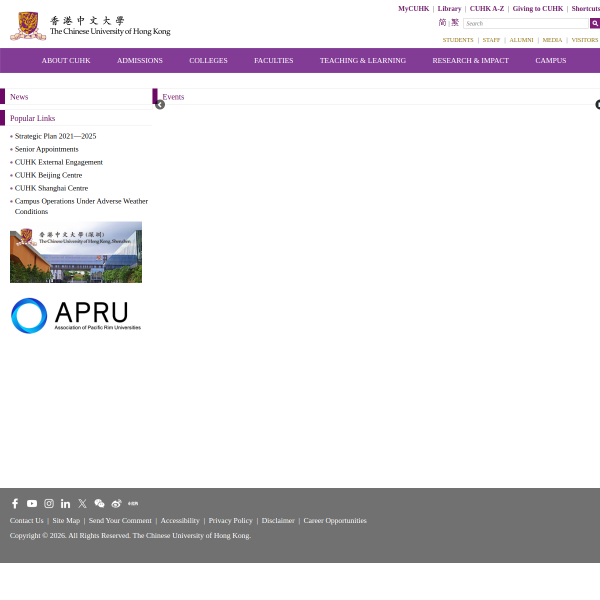Open Site Map in footer

tap(66, 520)
